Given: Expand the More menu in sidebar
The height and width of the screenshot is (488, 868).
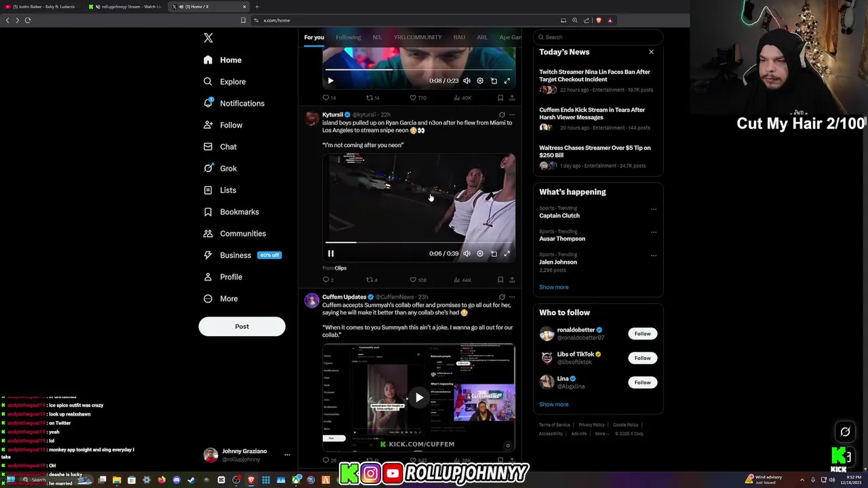Looking at the screenshot, I should [221, 298].
